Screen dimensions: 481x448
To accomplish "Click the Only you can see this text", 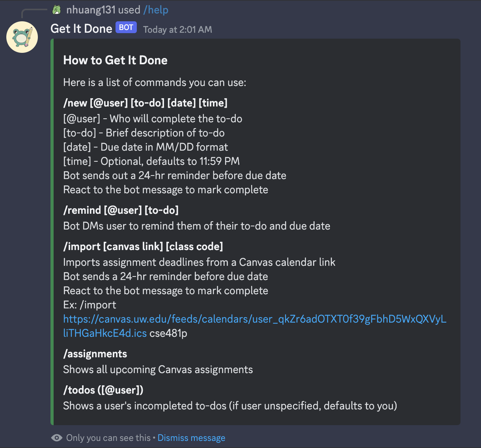I will coord(108,438).
